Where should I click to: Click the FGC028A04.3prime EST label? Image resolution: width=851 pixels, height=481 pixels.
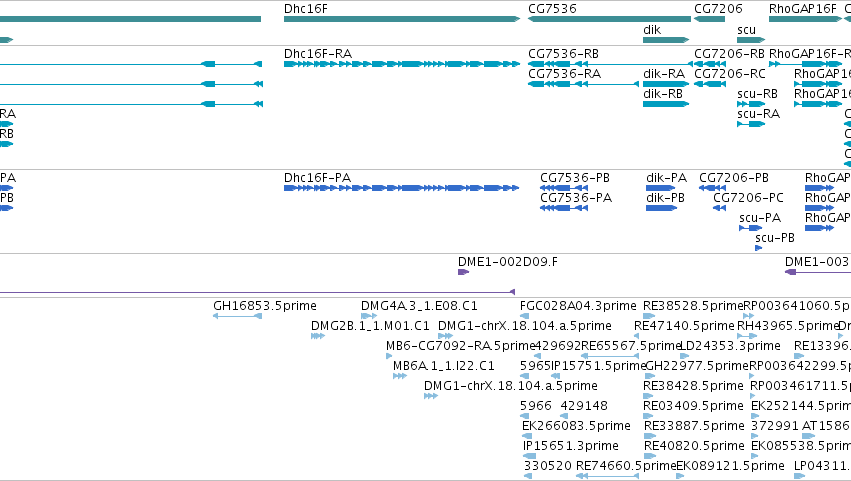[578, 306]
